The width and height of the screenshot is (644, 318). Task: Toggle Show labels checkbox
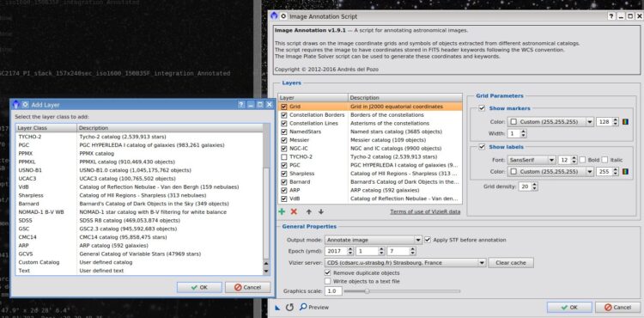tap(483, 147)
